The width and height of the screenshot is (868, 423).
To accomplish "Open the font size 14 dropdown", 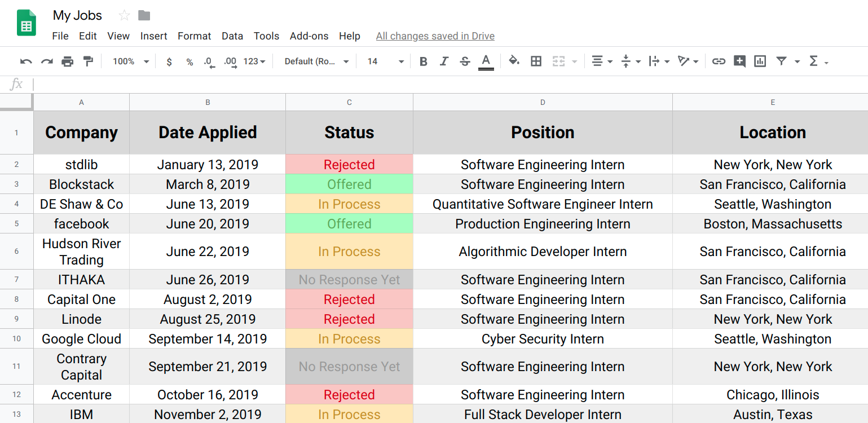I will (x=386, y=61).
